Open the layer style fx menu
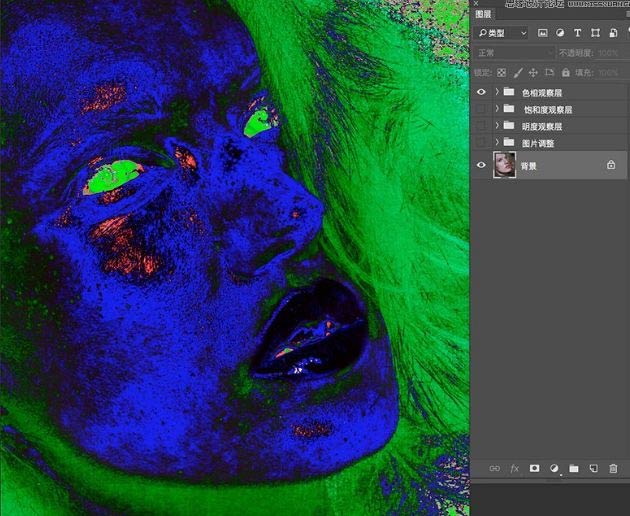This screenshot has height=516, width=630. pyautogui.click(x=515, y=468)
